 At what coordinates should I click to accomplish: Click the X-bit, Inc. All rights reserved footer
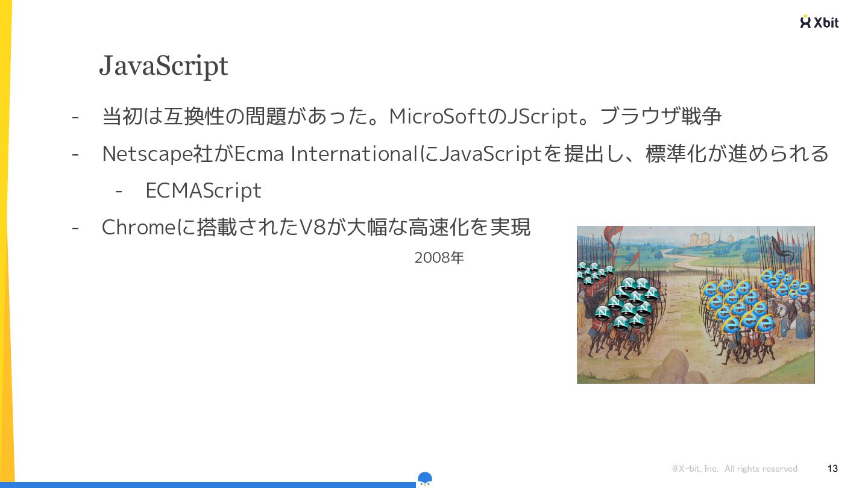[x=735, y=469]
